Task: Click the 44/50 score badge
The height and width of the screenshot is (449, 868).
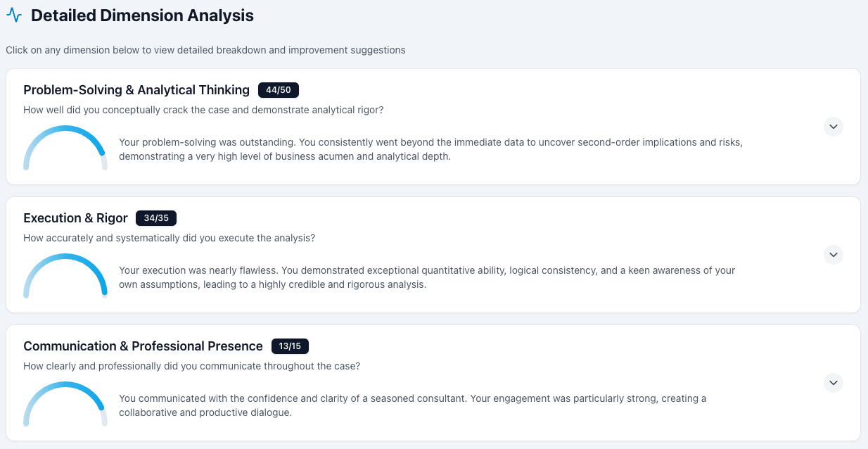Action: 279,90
